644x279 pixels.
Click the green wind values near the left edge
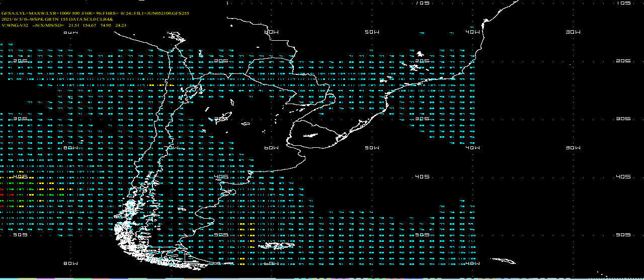[20, 201]
